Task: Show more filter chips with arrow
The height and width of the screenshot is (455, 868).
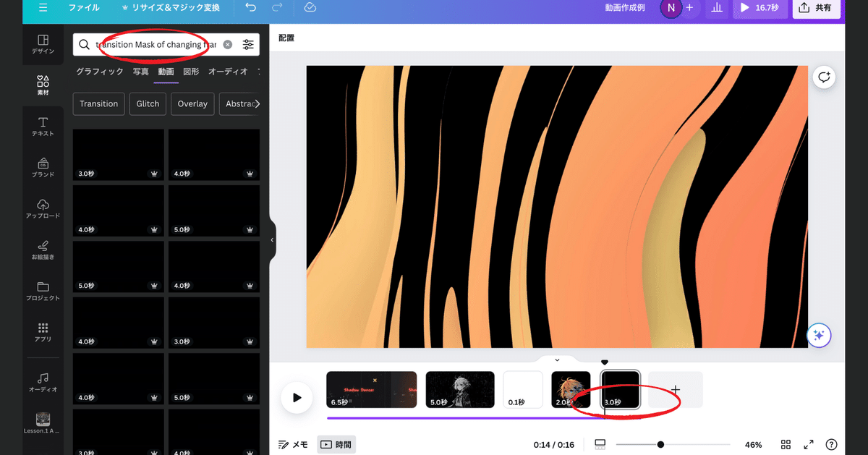Action: pyautogui.click(x=257, y=103)
